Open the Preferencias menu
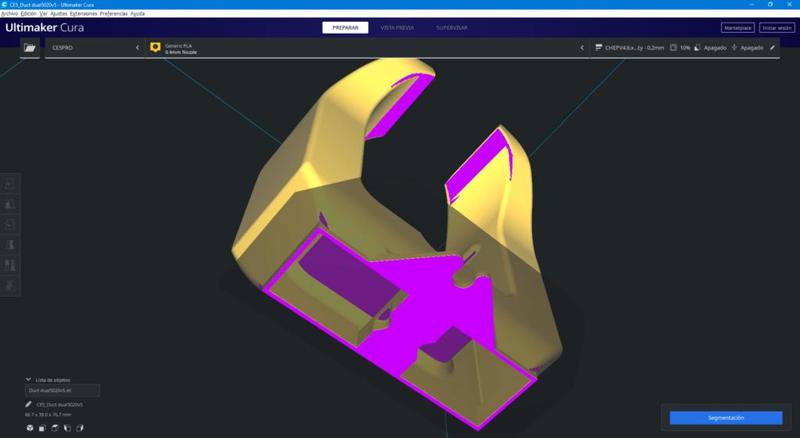Screen dimensions: 800x438 [114, 14]
